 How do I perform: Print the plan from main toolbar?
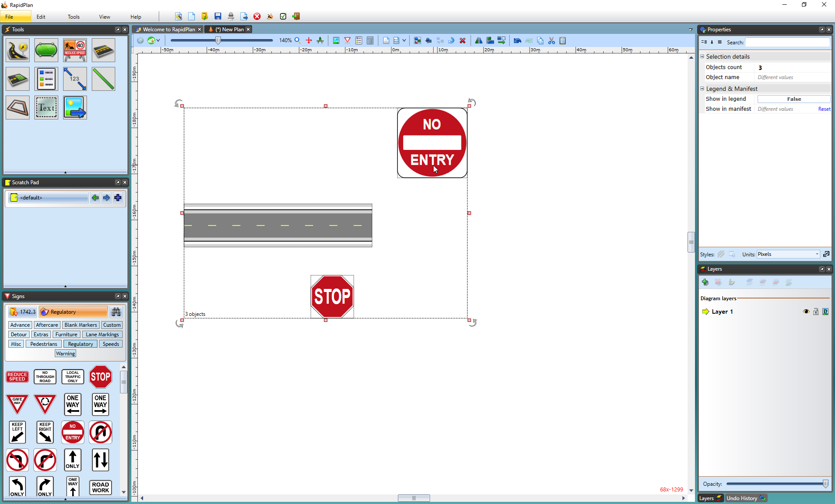231,17
